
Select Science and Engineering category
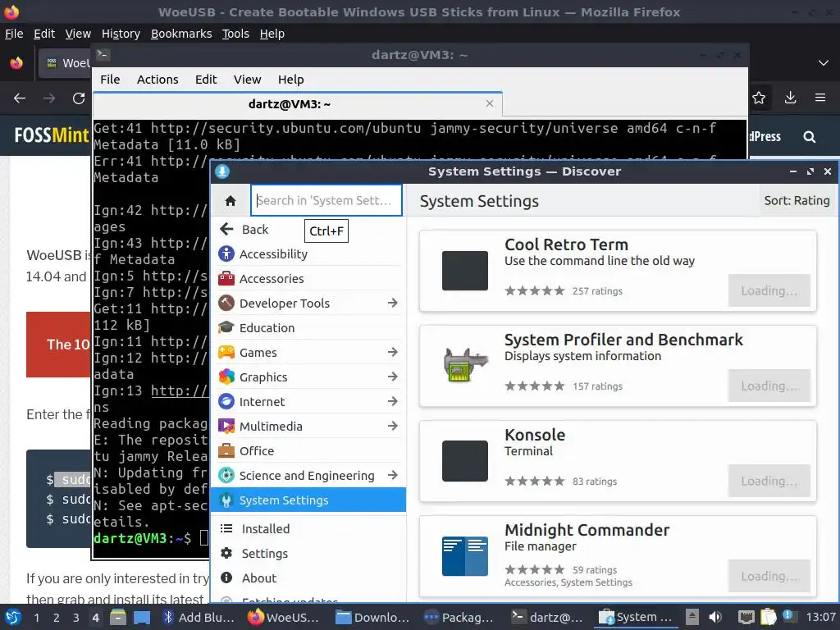(308, 476)
